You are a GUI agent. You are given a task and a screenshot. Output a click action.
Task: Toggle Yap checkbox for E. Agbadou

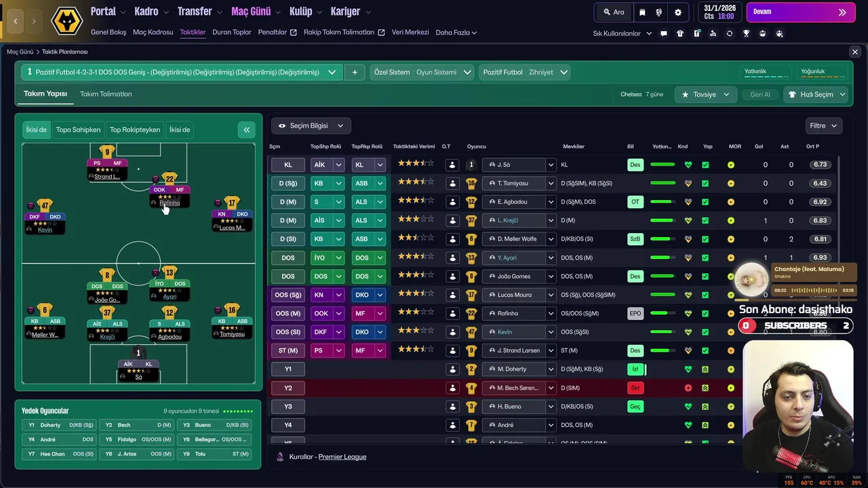pyautogui.click(x=705, y=202)
